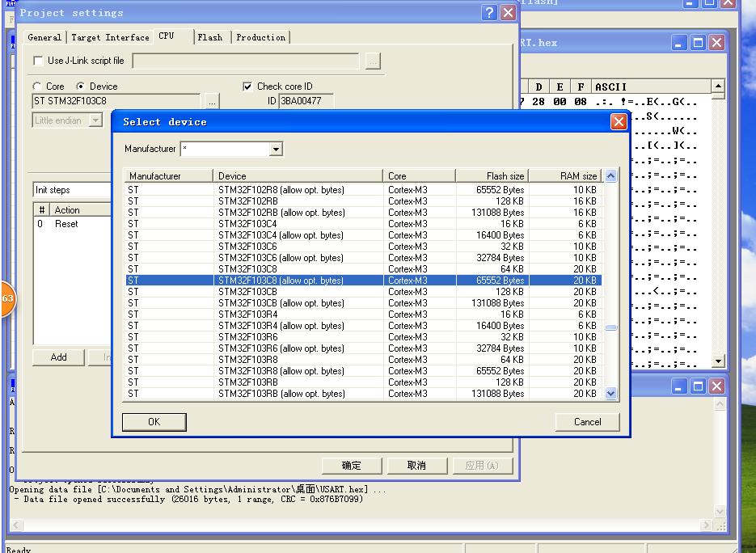This screenshot has width=756, height=553.
Task: Select STM32F103R4 device row
Action: [364, 314]
